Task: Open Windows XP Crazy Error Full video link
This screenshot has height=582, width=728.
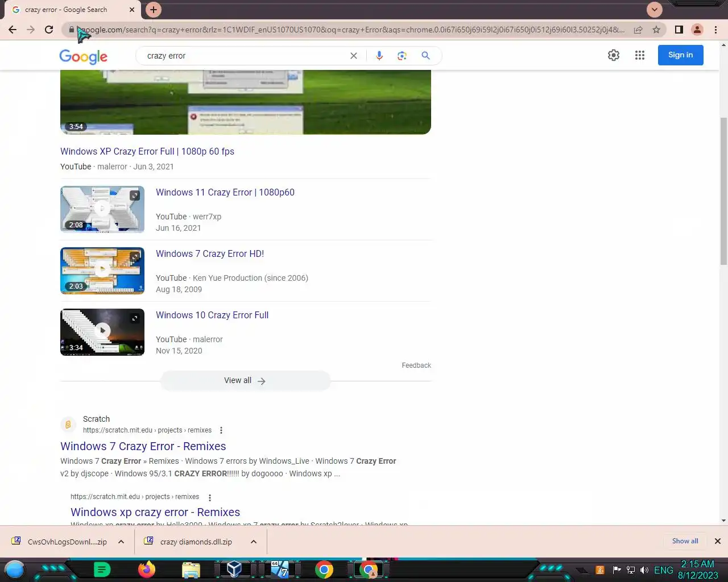Action: tap(147, 151)
